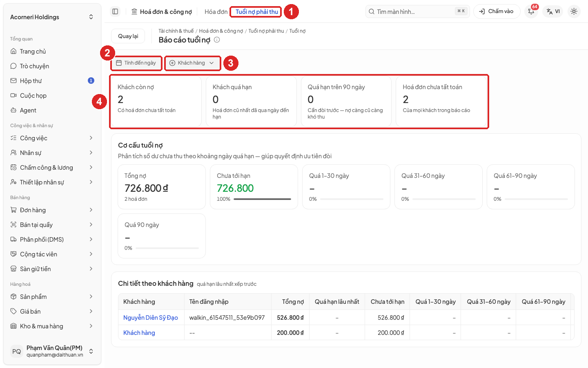Expand Sàn giữ tiền section

coord(52,269)
